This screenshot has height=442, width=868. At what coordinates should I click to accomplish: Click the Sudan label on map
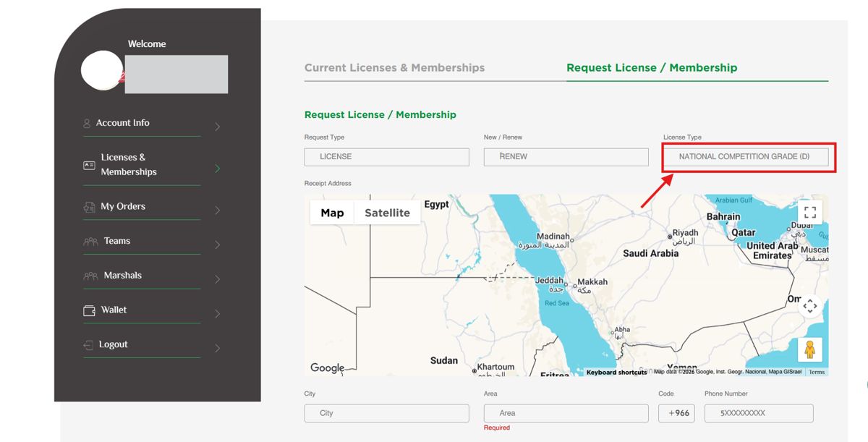tap(444, 361)
